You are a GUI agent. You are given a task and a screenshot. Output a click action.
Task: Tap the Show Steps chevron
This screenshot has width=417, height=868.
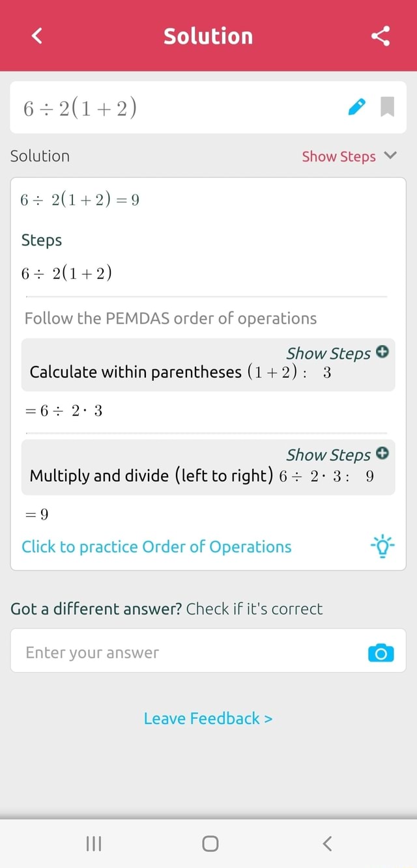[x=390, y=155]
